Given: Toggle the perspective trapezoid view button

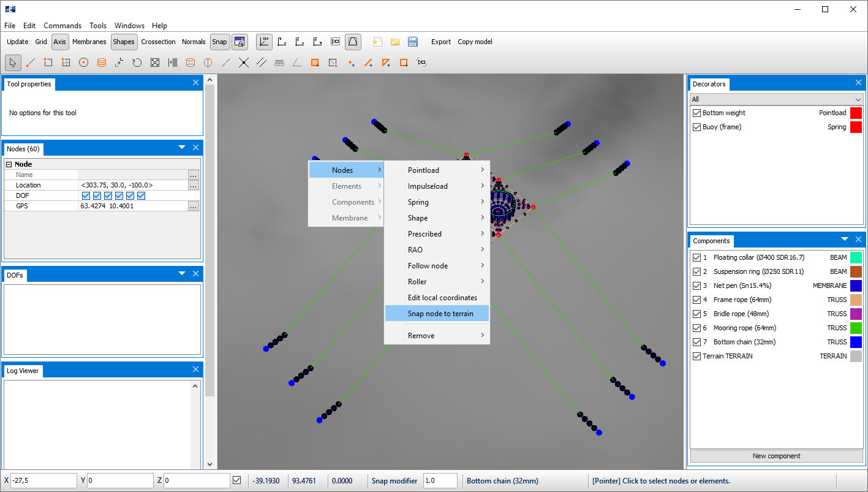Looking at the screenshot, I should click(353, 42).
